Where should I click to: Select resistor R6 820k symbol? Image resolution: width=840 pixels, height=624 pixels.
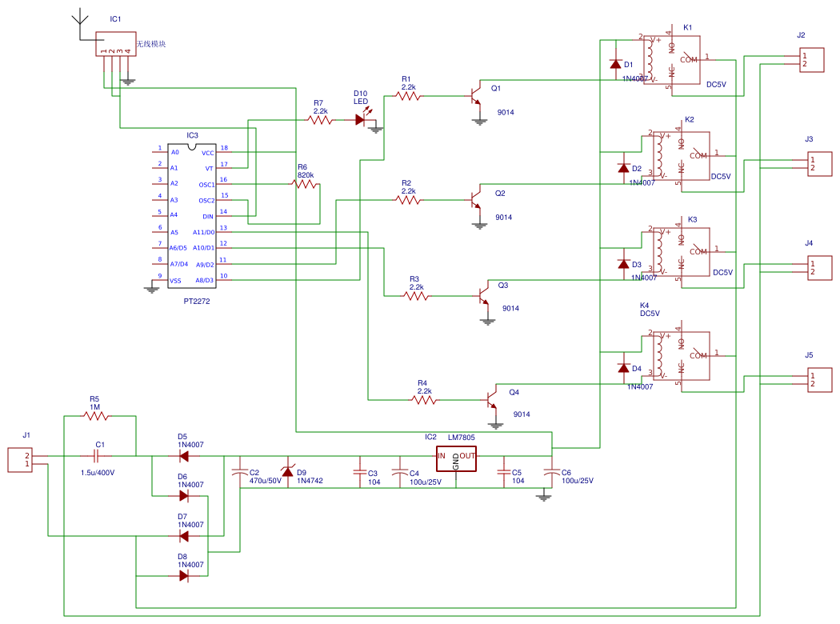(x=305, y=184)
